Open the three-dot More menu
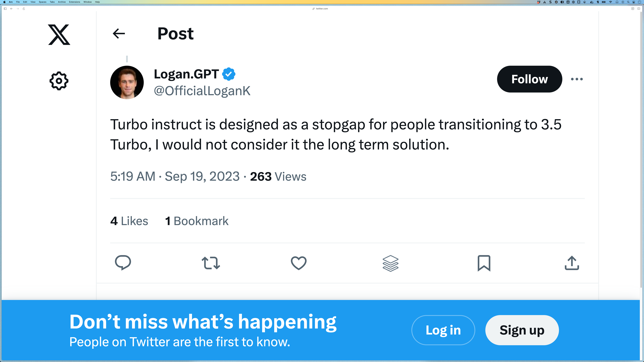 pos(577,79)
